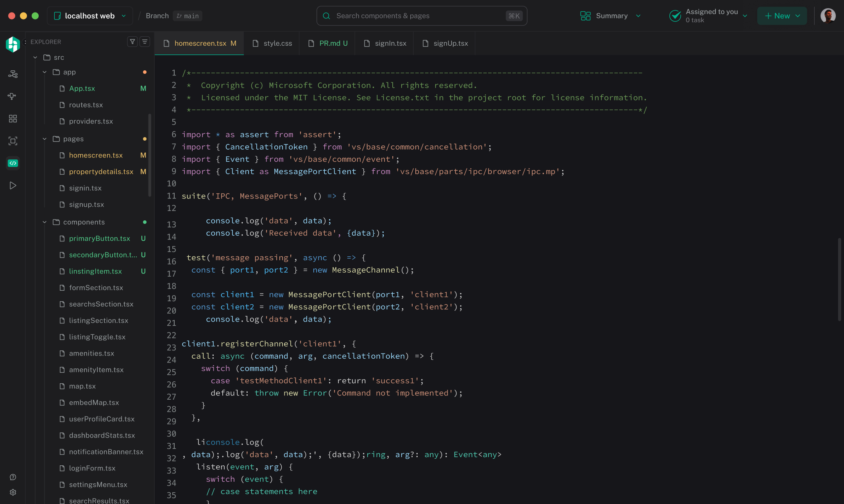
Task: Click the main branch badge
Action: coord(188,16)
